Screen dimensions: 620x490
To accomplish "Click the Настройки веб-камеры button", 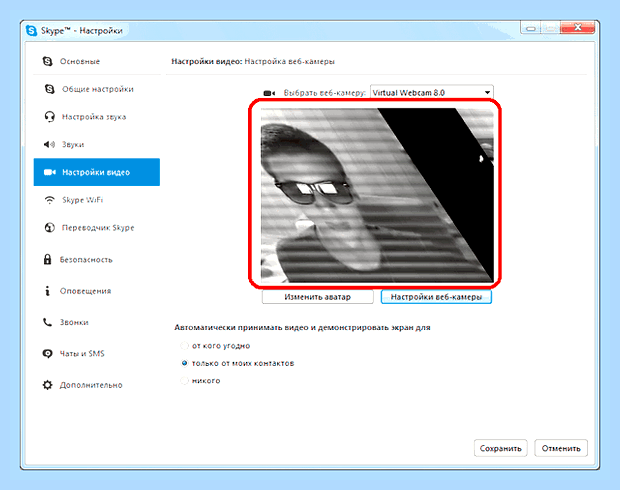I will coord(436,297).
